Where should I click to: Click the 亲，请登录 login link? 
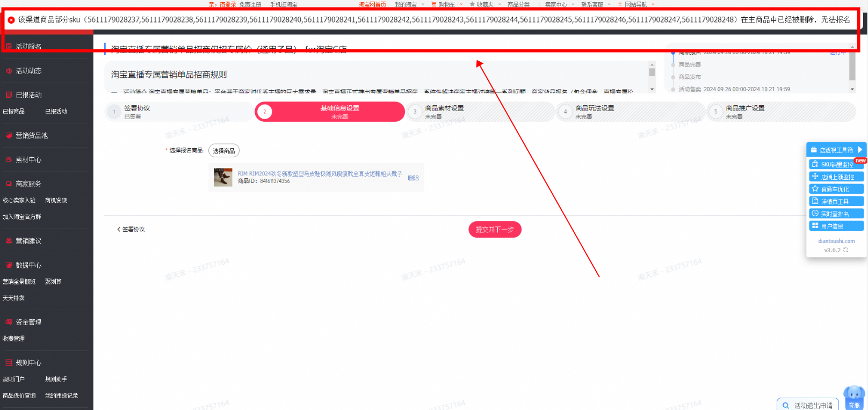click(x=222, y=4)
